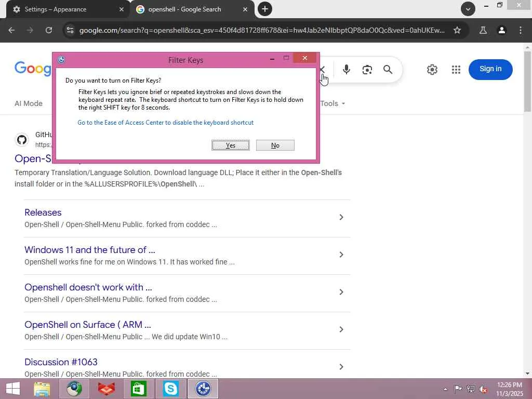Screen dimensions: 532x399
Task: Click the network tray icon
Action: pyautogui.click(x=470, y=389)
